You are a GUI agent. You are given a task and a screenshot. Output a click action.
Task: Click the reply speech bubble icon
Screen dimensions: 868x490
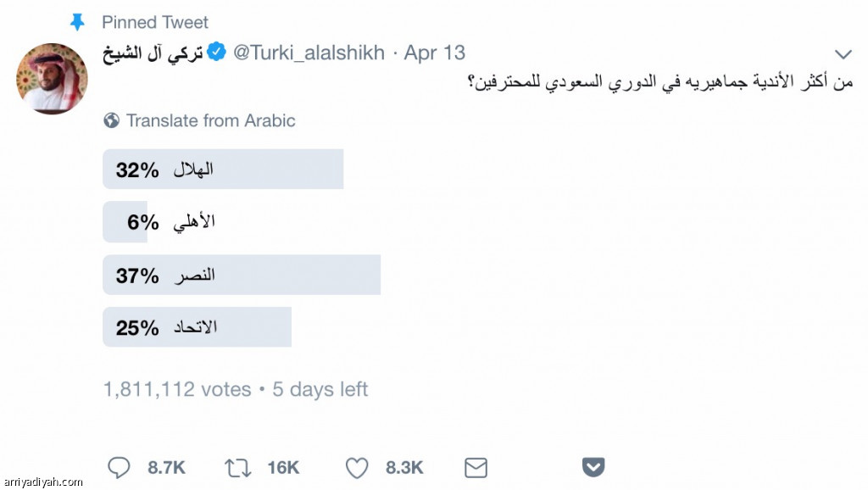pyautogui.click(x=120, y=466)
